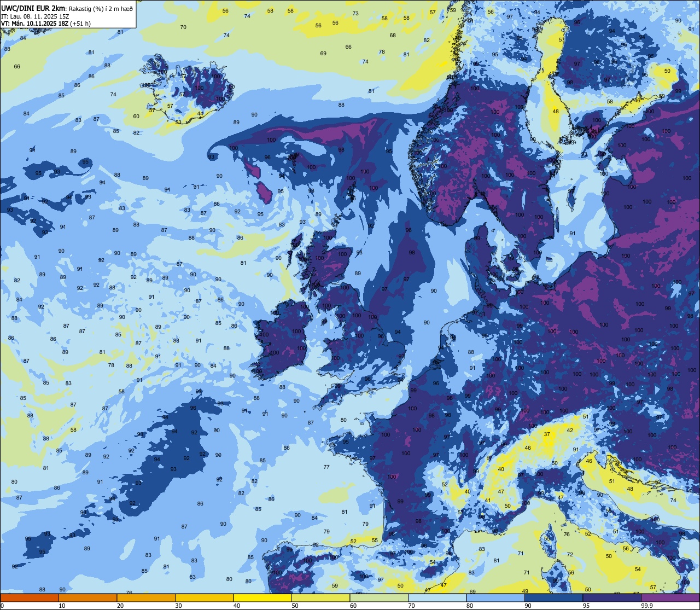The image size is (700, 610).
Task: Click the 10–20 orange legend swatch
Action: [88, 597]
